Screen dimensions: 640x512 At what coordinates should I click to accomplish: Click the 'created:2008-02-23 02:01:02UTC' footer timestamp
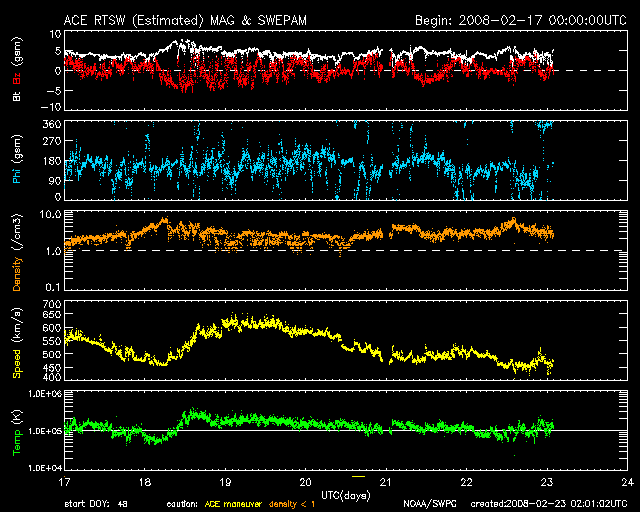[549, 505]
